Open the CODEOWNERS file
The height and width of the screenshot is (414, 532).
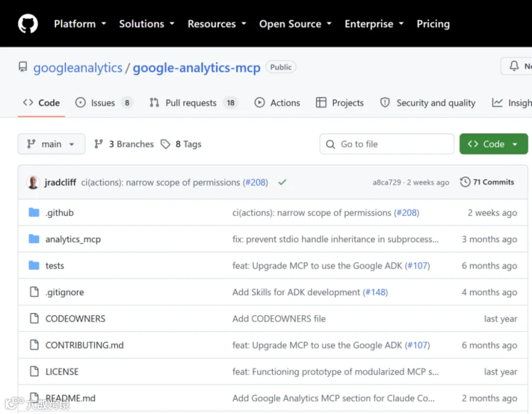pos(75,319)
